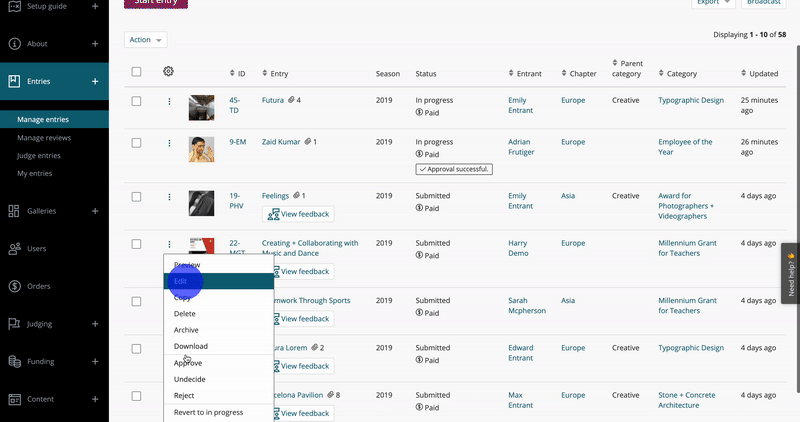Open the Futura entry thumbnail
The width and height of the screenshot is (800, 422).
pos(201,107)
